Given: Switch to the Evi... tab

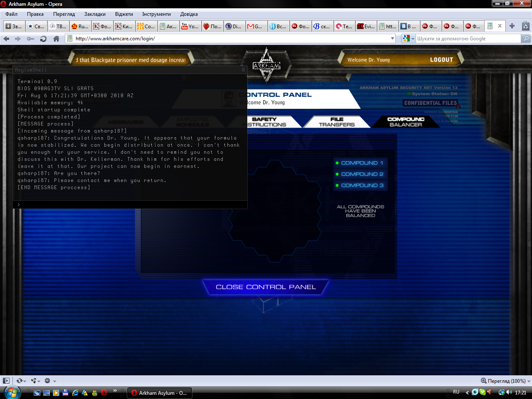Looking at the screenshot, I should pyautogui.click(x=366, y=26).
